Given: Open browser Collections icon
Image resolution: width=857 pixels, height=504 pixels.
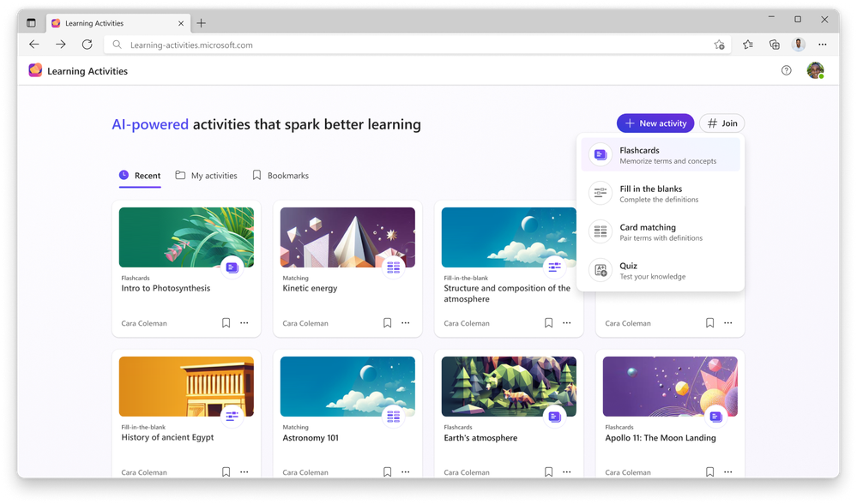Looking at the screenshot, I should pos(774,45).
